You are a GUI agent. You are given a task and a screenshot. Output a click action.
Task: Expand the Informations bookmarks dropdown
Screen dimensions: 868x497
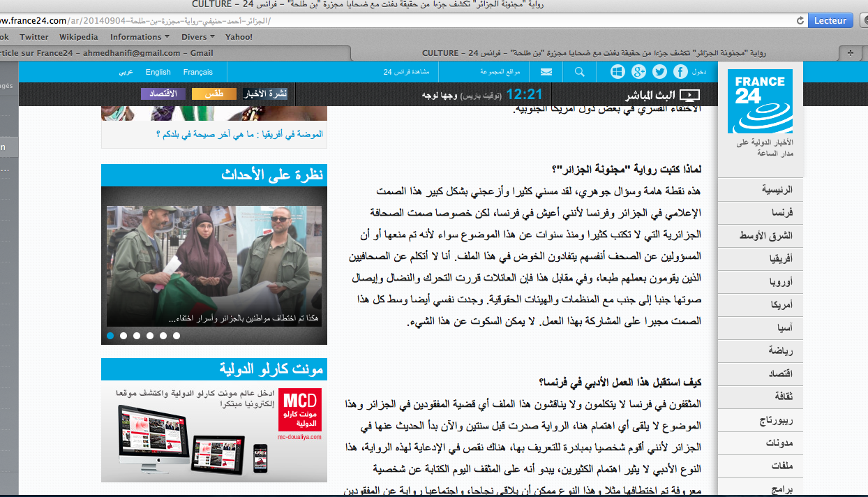(140, 37)
